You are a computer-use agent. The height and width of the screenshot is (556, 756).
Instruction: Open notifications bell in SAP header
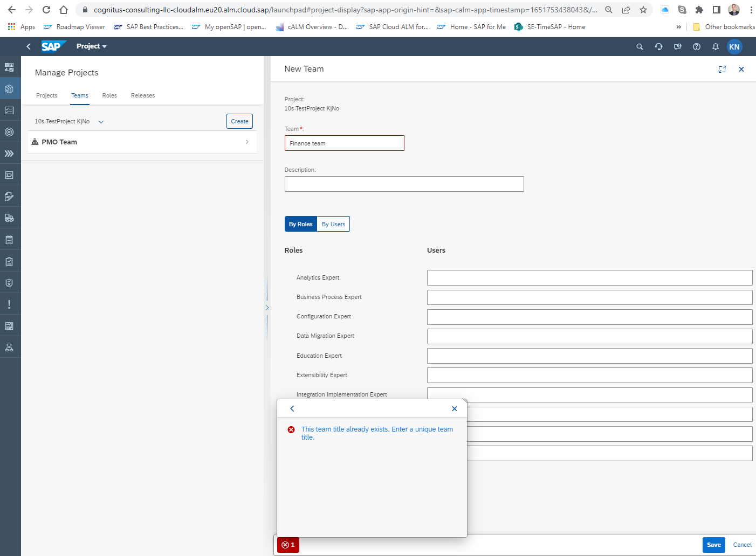(x=716, y=47)
